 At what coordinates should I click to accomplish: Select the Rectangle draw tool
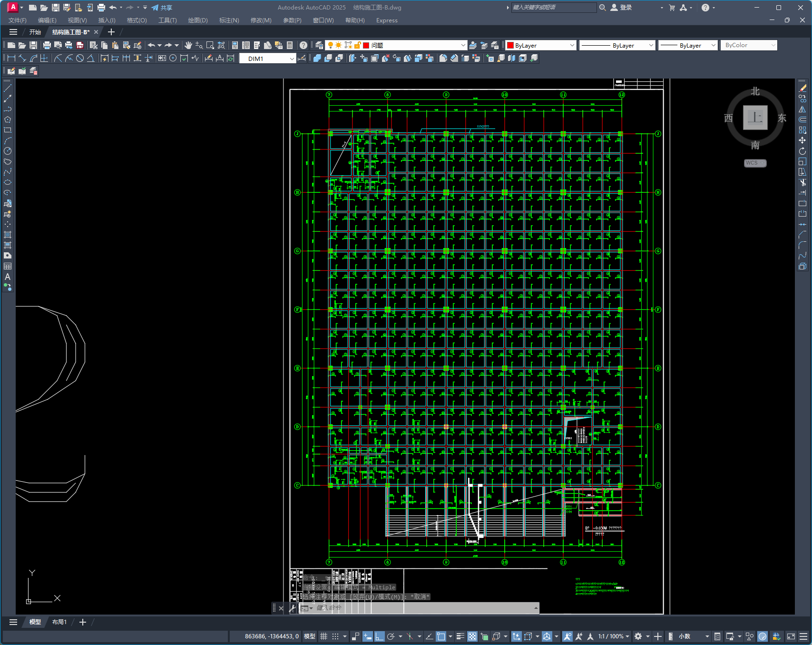8,130
